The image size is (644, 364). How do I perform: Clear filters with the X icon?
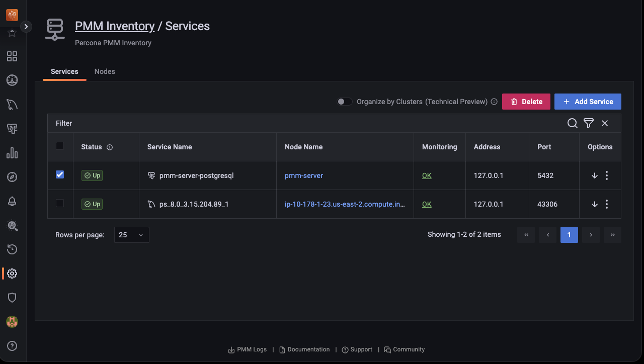point(605,123)
